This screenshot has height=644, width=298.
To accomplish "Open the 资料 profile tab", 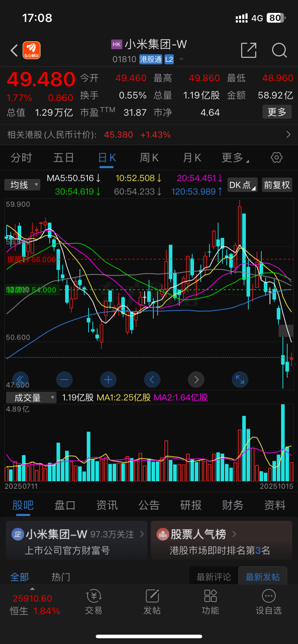I will [x=275, y=505].
